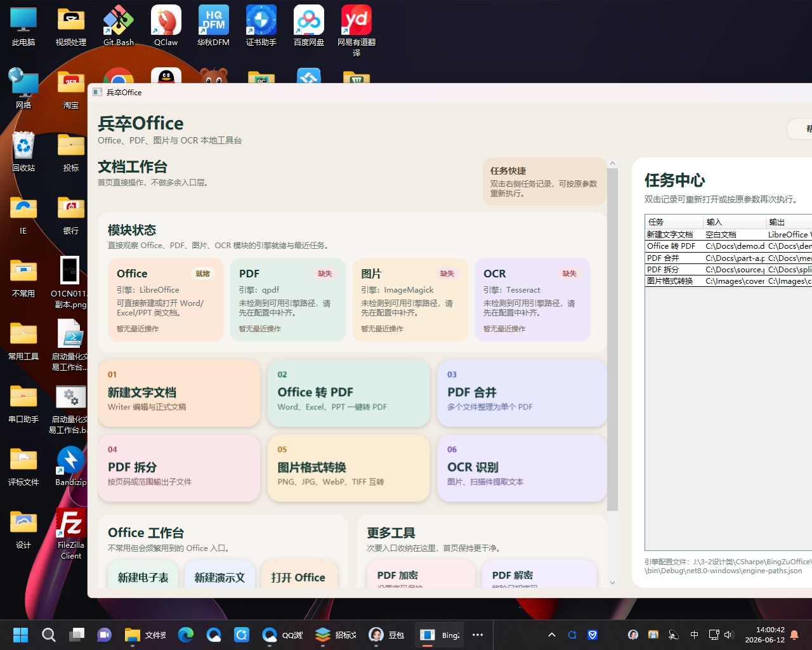Image resolution: width=812 pixels, height=650 pixels.
Task: Click the workspace vertical scrollbar thumb
Action: click(x=612, y=340)
